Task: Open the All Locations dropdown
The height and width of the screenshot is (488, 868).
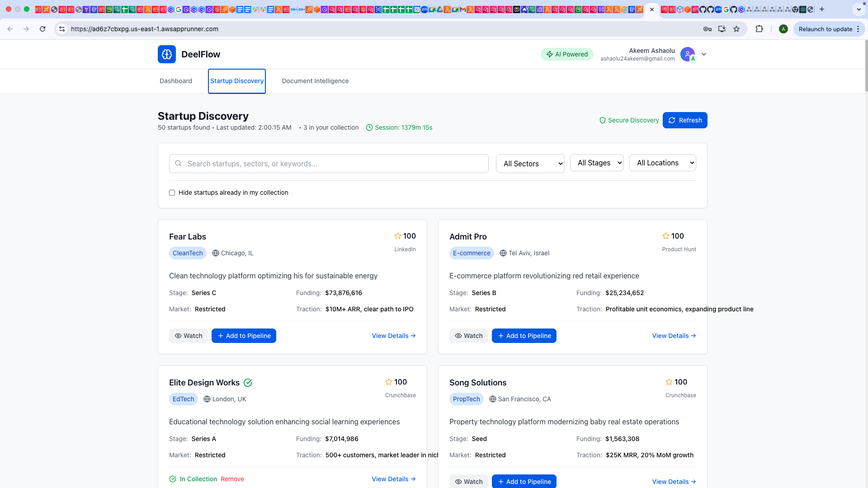Action: 662,163
